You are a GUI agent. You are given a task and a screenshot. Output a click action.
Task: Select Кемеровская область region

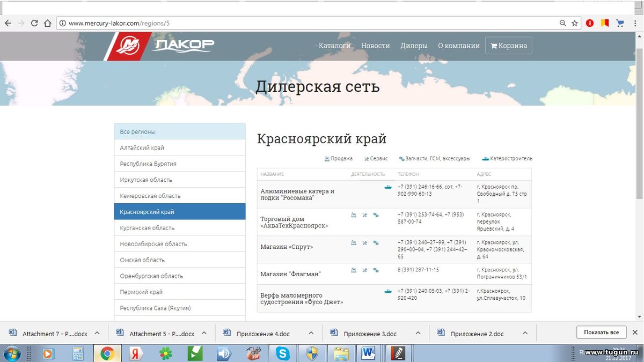(x=180, y=196)
